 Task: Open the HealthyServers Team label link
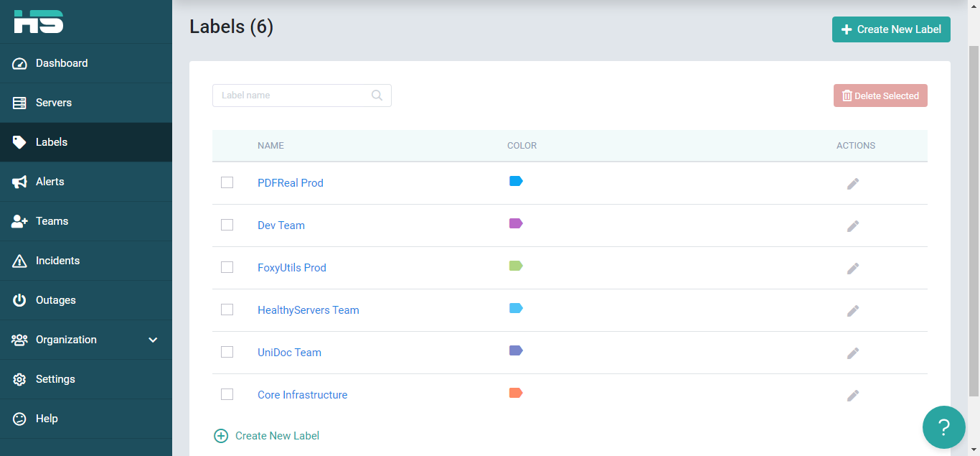point(308,310)
